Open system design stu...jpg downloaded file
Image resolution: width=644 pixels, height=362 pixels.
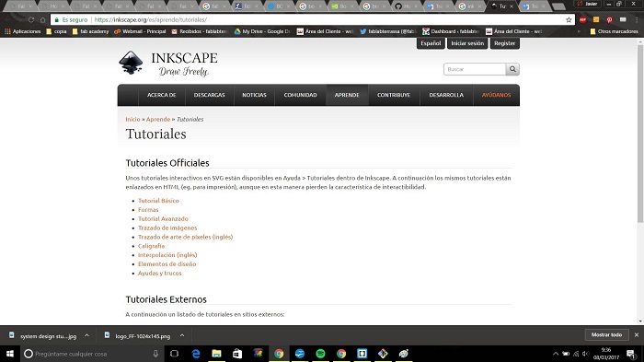[x=42, y=335]
